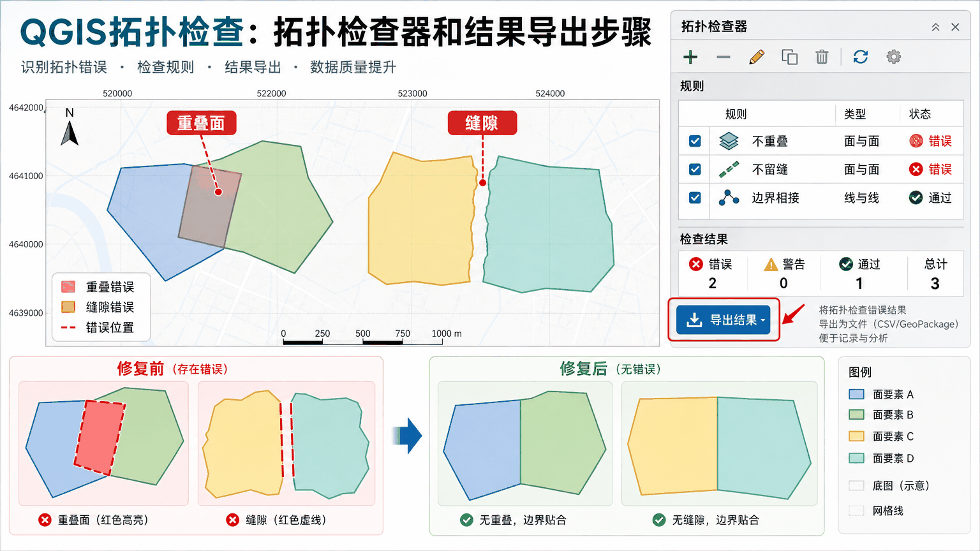The width and height of the screenshot is (980, 551).
Task: Select the 边界相接 nodes icon
Action: click(729, 198)
